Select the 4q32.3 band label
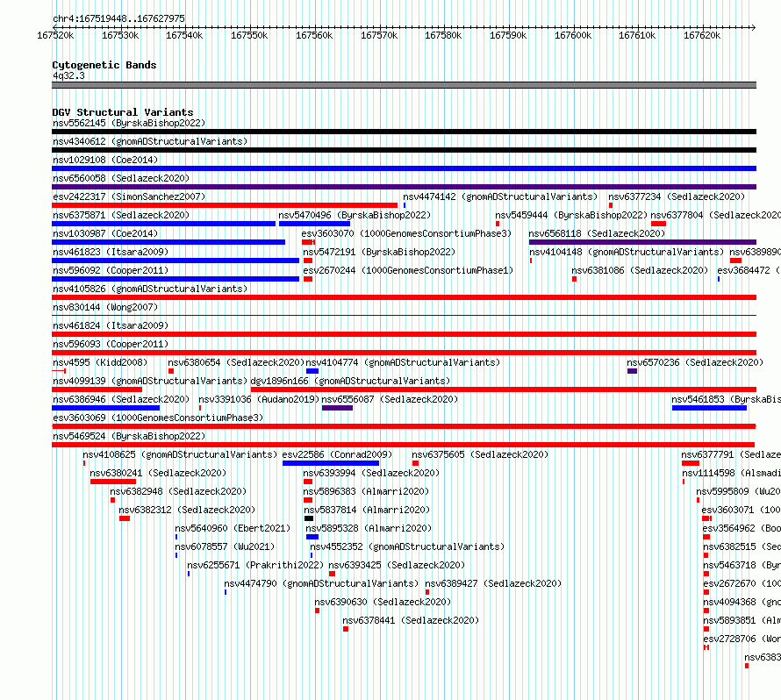The image size is (781, 700). click(68, 75)
